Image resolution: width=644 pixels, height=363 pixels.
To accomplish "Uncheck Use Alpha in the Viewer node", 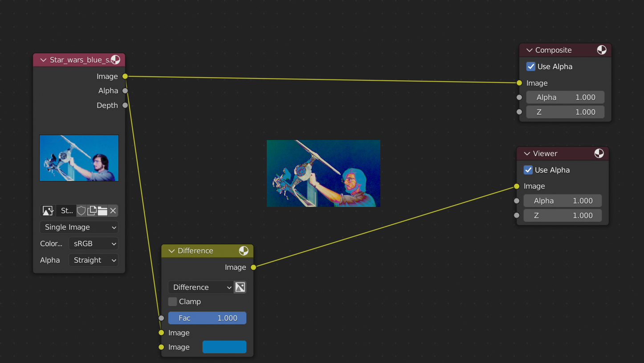I will 528,170.
